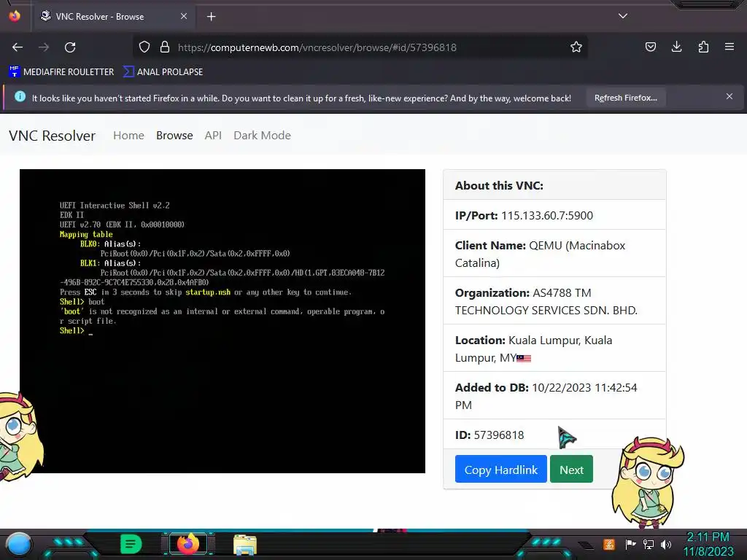
Task: Click the orange Java tray icon
Action: coord(609,544)
